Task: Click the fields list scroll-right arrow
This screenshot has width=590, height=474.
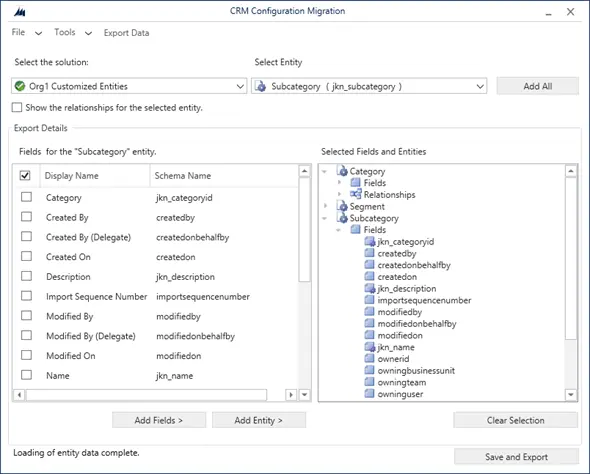Action: coord(291,395)
